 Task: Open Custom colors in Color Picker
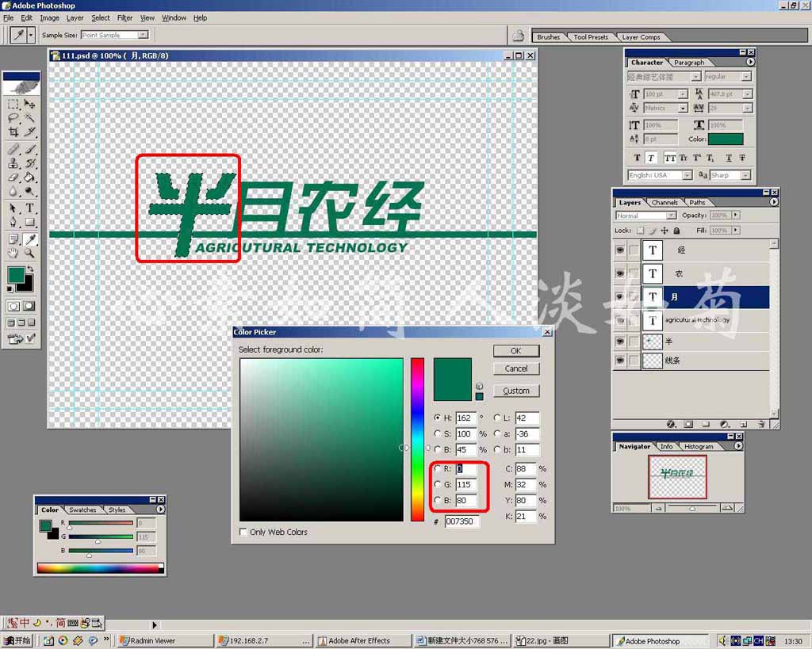pyautogui.click(x=516, y=391)
